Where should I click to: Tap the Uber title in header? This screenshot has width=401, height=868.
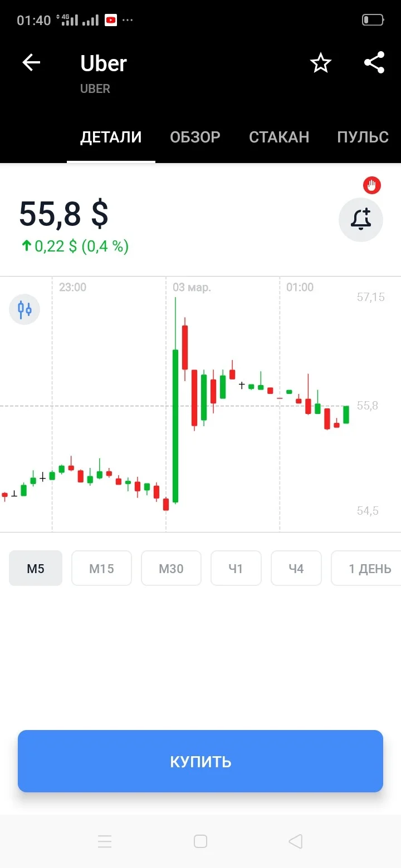pyautogui.click(x=104, y=63)
